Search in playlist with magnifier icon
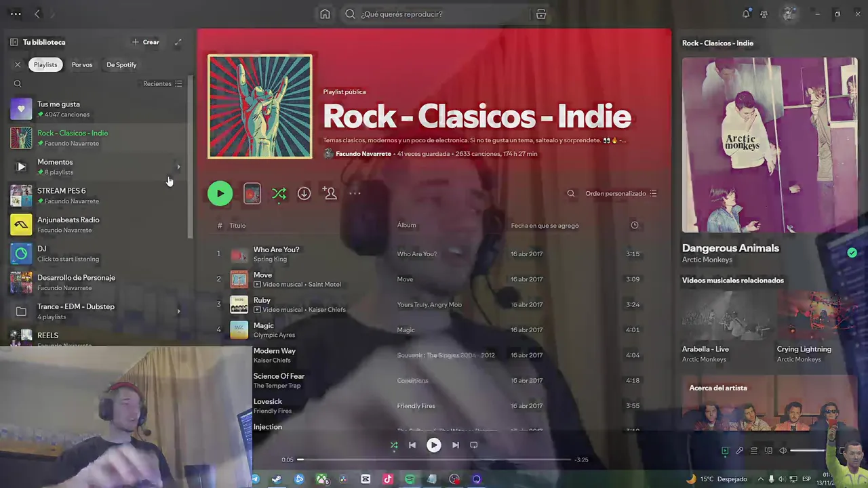 571,193
